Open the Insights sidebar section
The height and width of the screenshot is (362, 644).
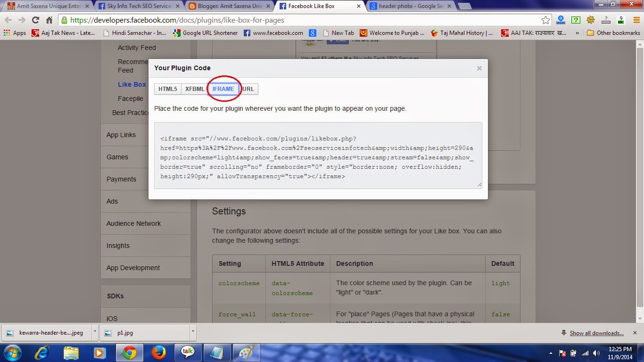(146, 246)
